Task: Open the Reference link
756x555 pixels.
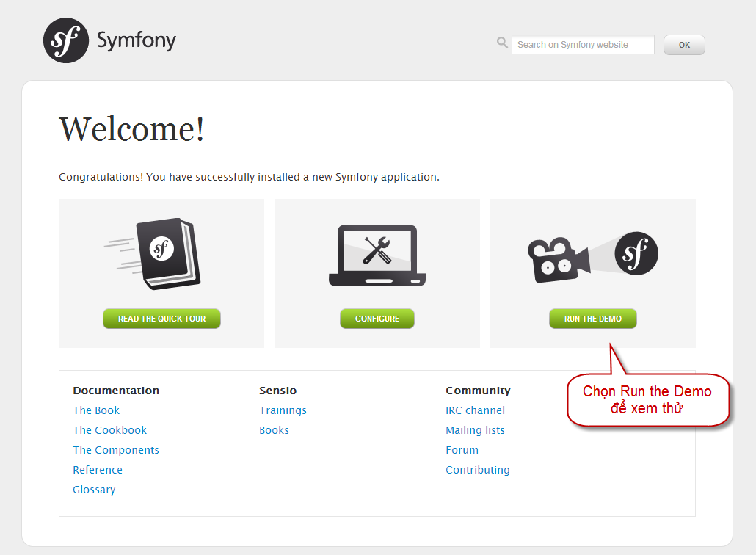Action: pos(98,470)
